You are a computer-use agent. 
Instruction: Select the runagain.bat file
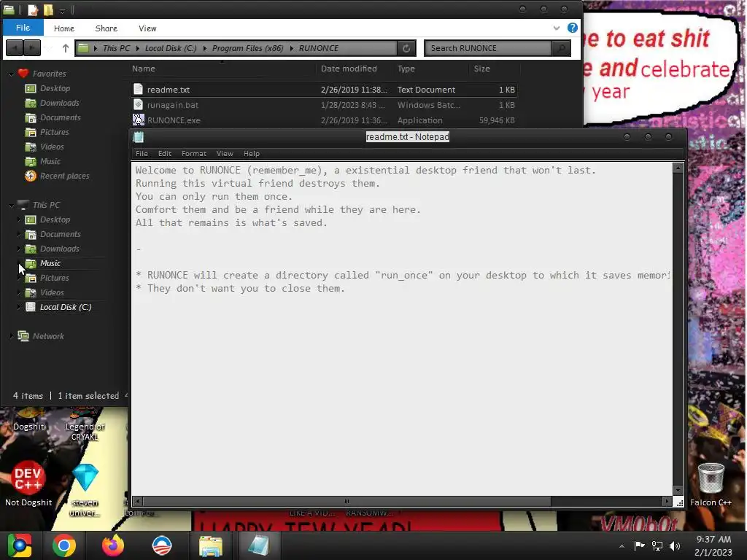[324, 105]
